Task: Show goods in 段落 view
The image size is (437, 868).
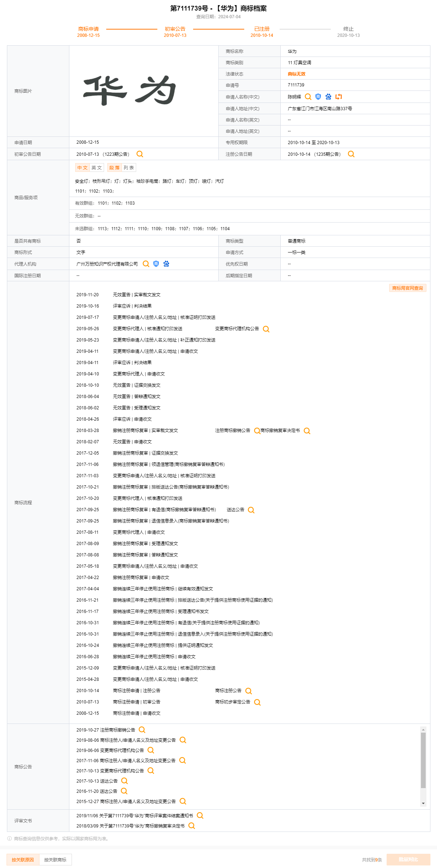Action: 114,168
